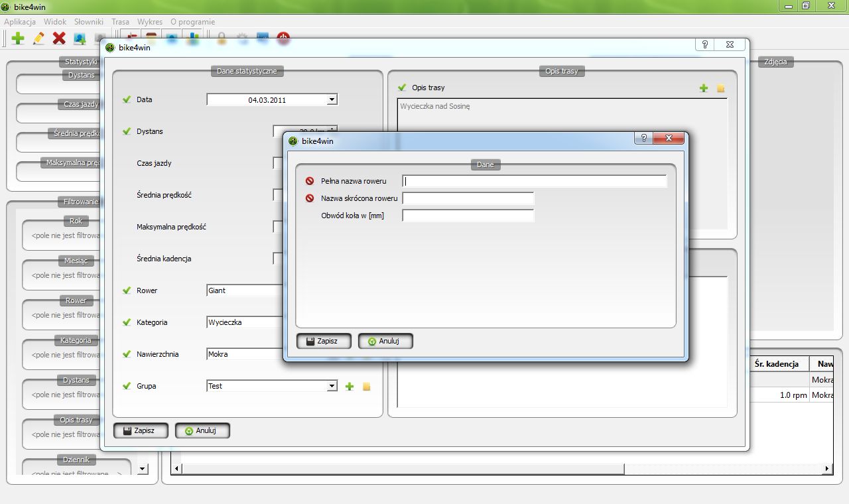Click the green checkmark beside Dystans
The height and width of the screenshot is (504, 849).
(127, 131)
